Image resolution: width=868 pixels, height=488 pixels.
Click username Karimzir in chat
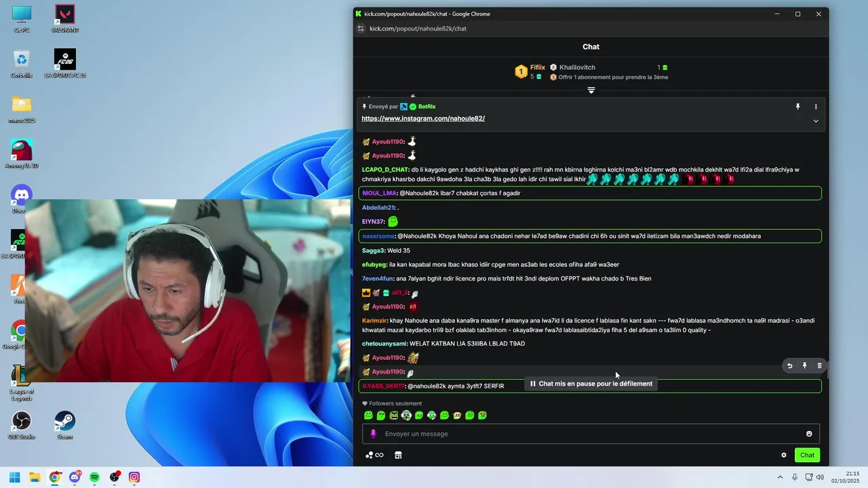click(x=374, y=321)
